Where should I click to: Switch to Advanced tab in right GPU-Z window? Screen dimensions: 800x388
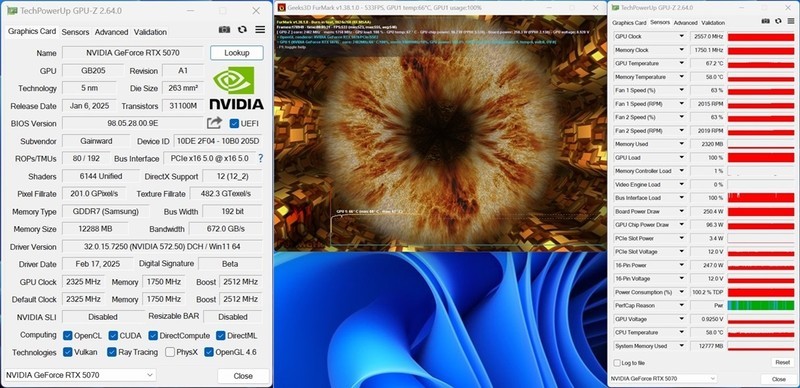685,23
